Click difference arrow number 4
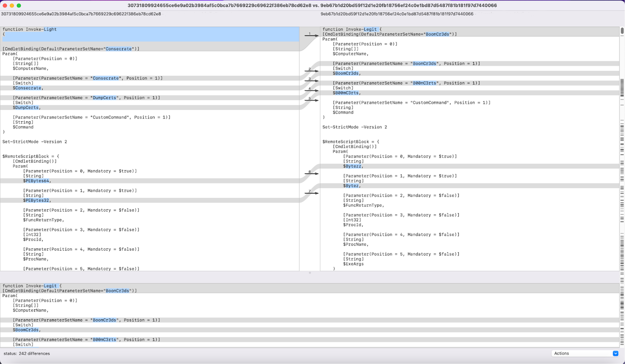 point(311,90)
